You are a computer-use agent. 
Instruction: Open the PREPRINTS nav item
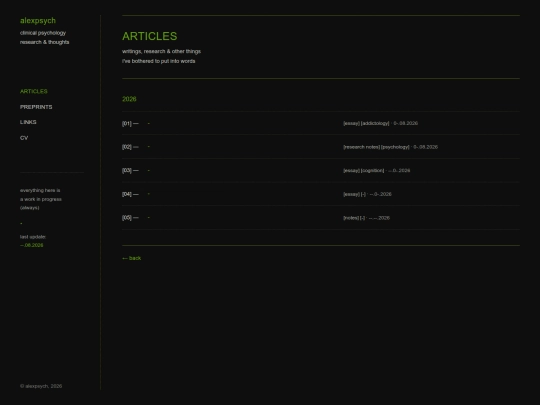tap(36, 107)
